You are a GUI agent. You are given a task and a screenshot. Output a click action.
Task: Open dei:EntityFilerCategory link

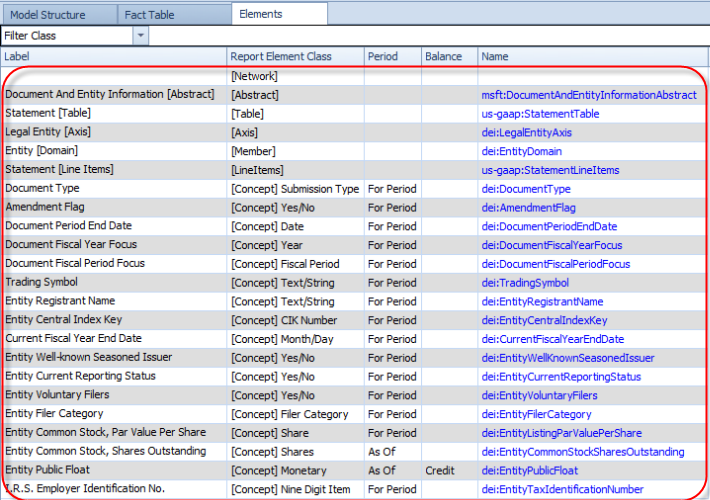[x=536, y=414]
